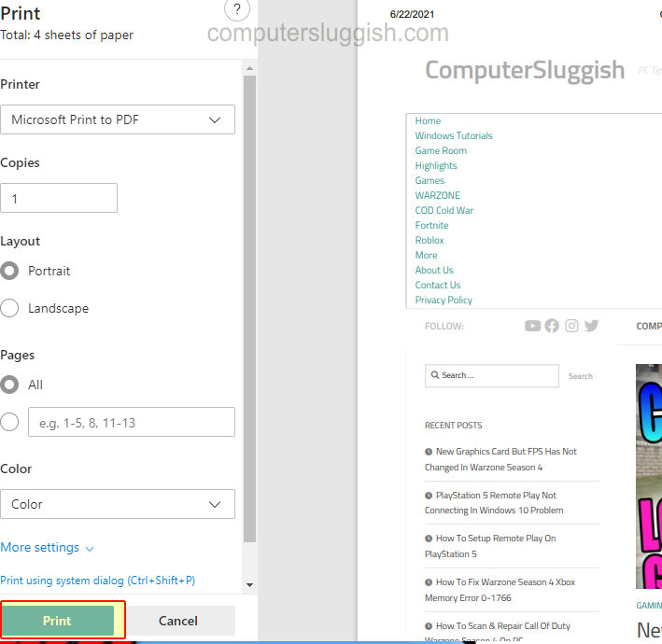Viewport: 662px width, 644px height.
Task: Open Contact Us link
Action: tap(437, 285)
